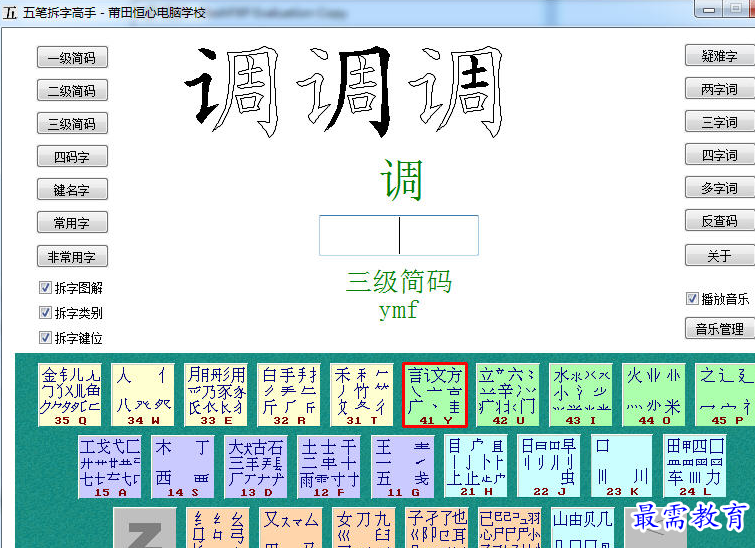
Task: Click the 42 U radical key
Action: tap(508, 395)
